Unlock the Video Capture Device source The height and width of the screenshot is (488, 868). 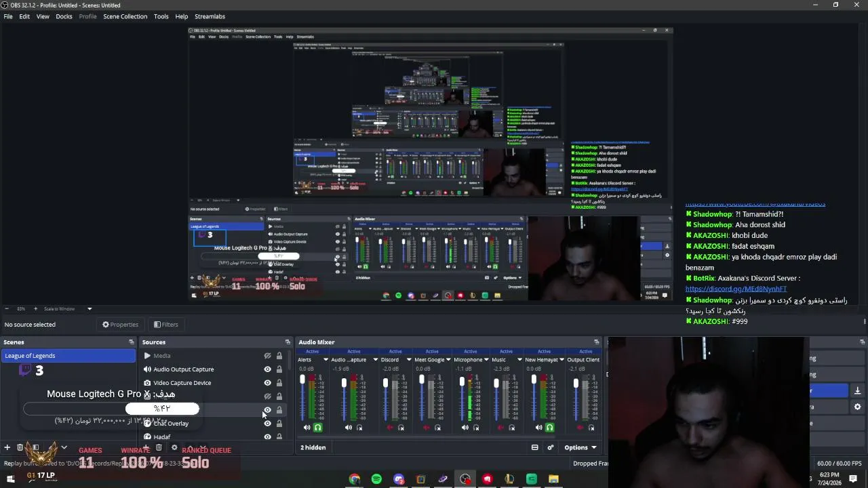point(279,383)
